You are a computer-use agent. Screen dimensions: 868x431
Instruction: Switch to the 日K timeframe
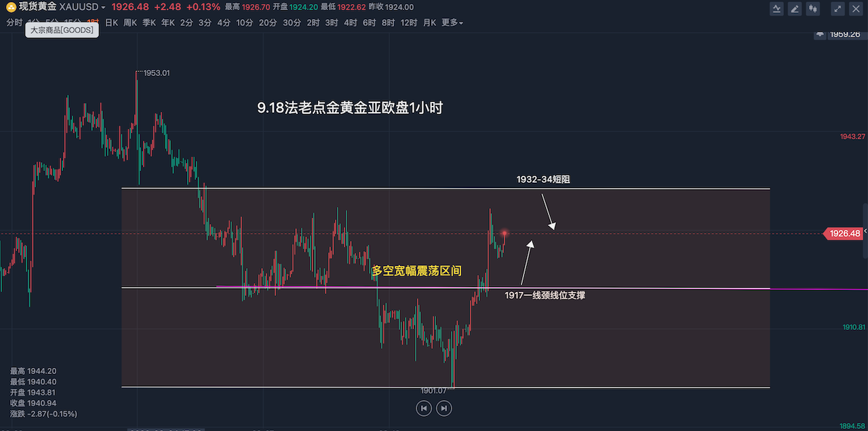click(111, 22)
